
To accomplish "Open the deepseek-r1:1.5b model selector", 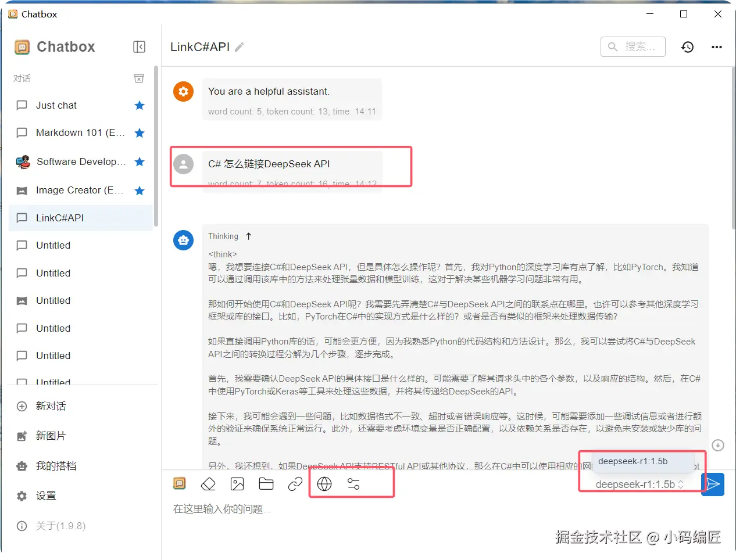I will point(639,484).
